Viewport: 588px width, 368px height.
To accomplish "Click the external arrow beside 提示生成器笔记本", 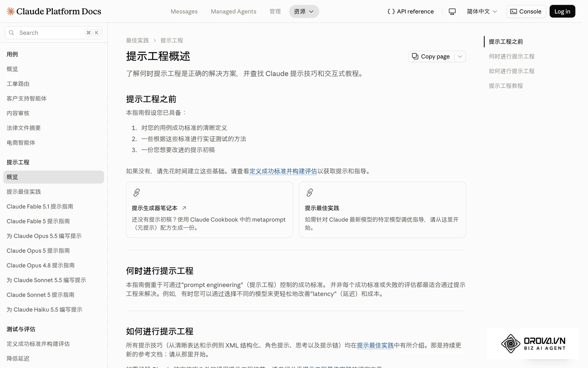I will tap(184, 208).
